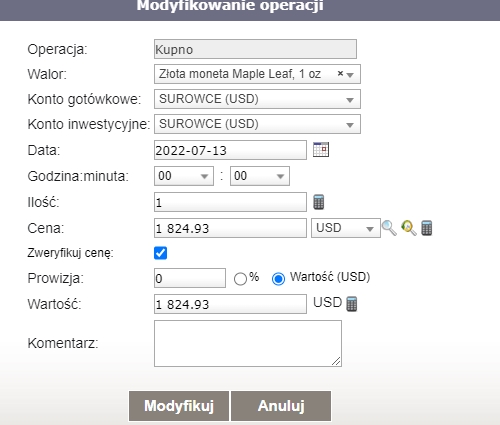Clear selected Walor with the x icon
This screenshot has height=425, width=500.
coord(340,73)
